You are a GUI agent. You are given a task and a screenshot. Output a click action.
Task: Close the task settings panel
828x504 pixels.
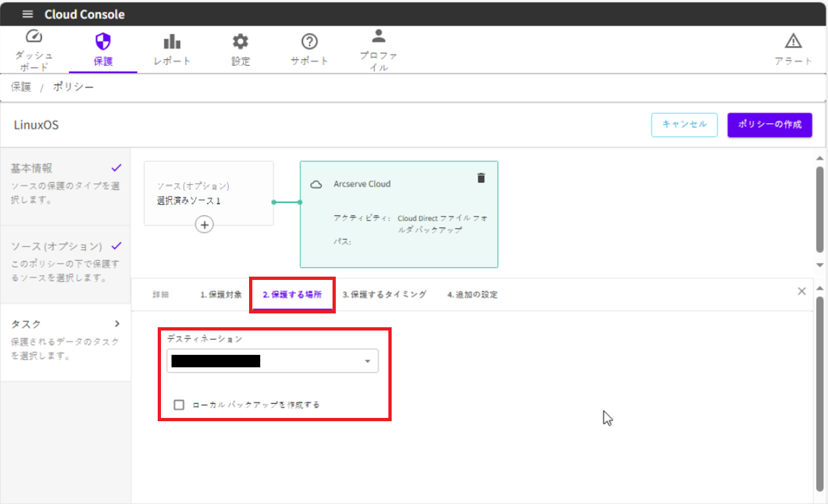pyautogui.click(x=802, y=292)
